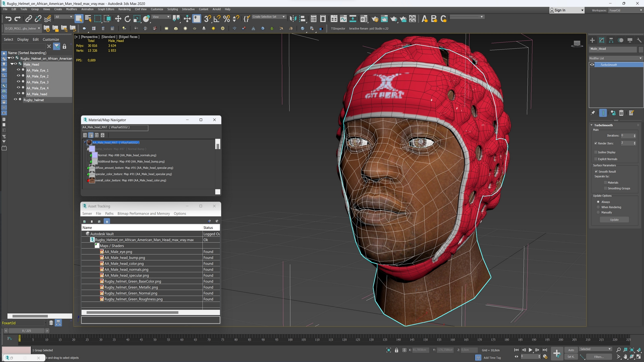
Task: Select the Manually update radio button
Action: [598, 213]
